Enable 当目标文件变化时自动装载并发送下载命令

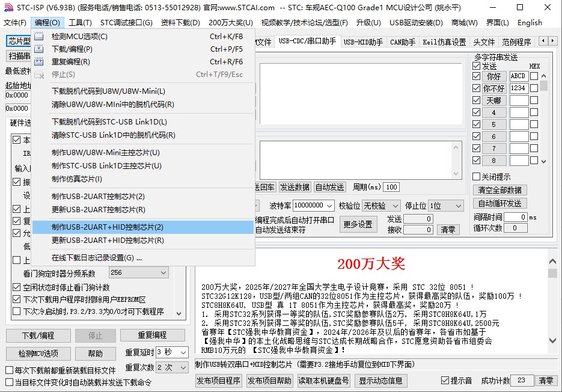coord(10,382)
